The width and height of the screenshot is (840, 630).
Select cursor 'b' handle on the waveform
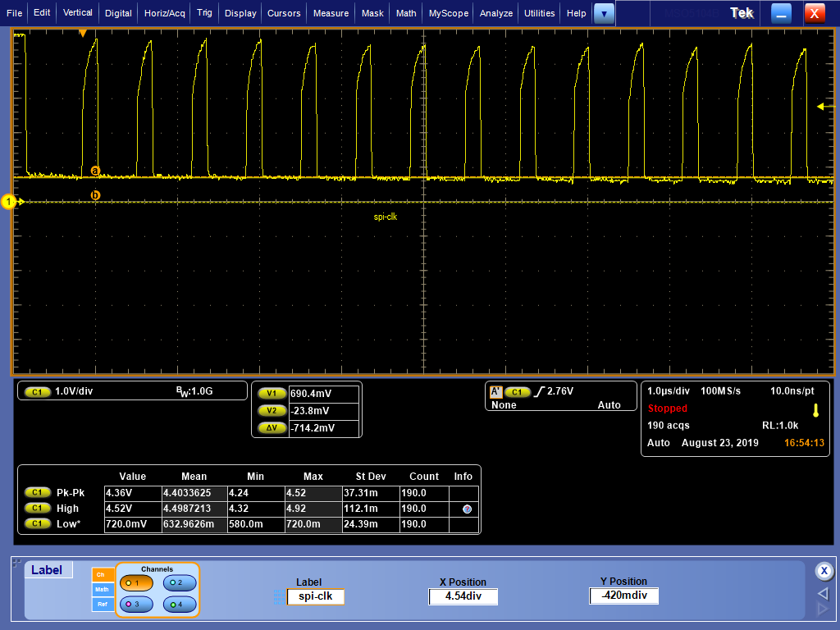95,195
